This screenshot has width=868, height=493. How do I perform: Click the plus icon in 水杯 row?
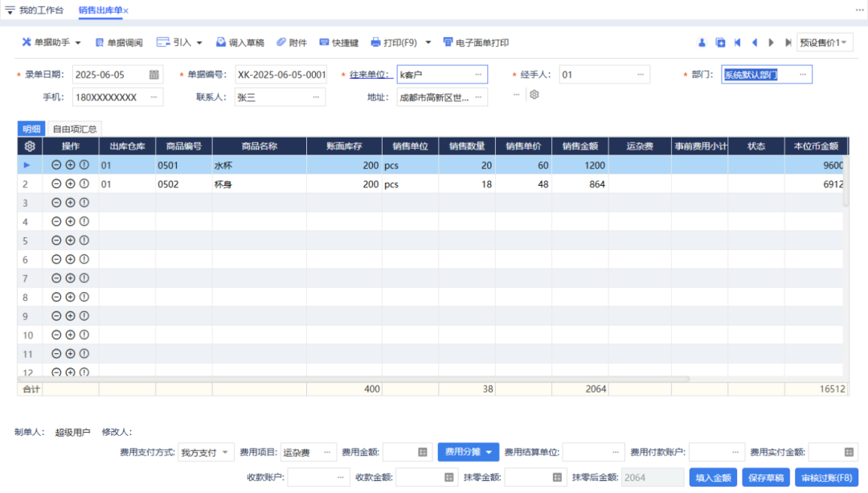click(70, 165)
